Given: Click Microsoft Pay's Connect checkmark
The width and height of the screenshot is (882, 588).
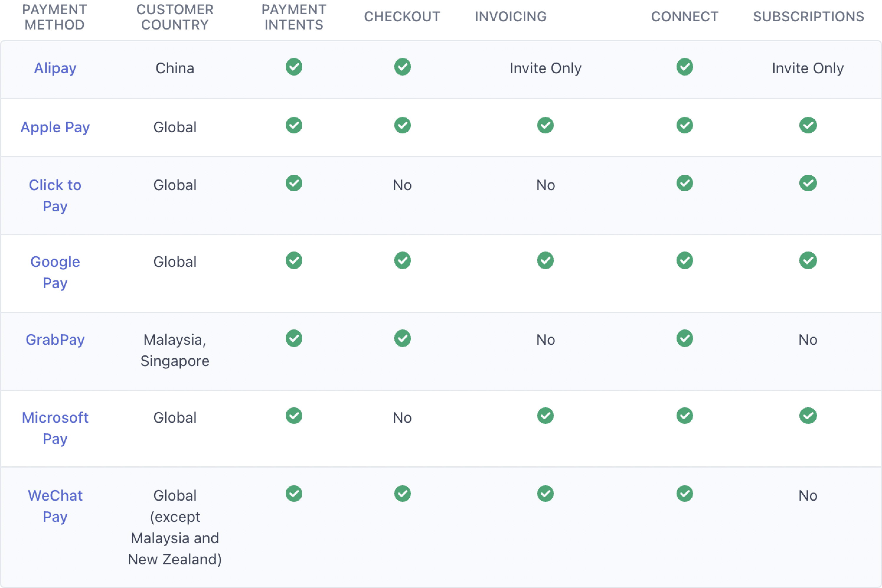Looking at the screenshot, I should coord(685,416).
